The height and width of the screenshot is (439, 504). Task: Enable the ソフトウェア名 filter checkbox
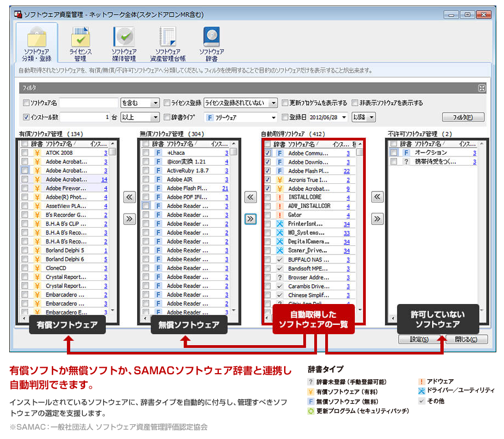click(x=26, y=103)
